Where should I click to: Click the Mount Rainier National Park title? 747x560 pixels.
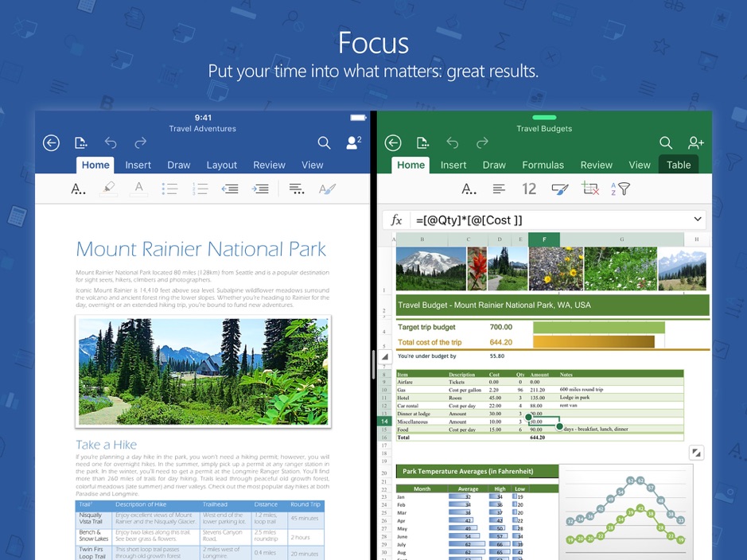201,249
